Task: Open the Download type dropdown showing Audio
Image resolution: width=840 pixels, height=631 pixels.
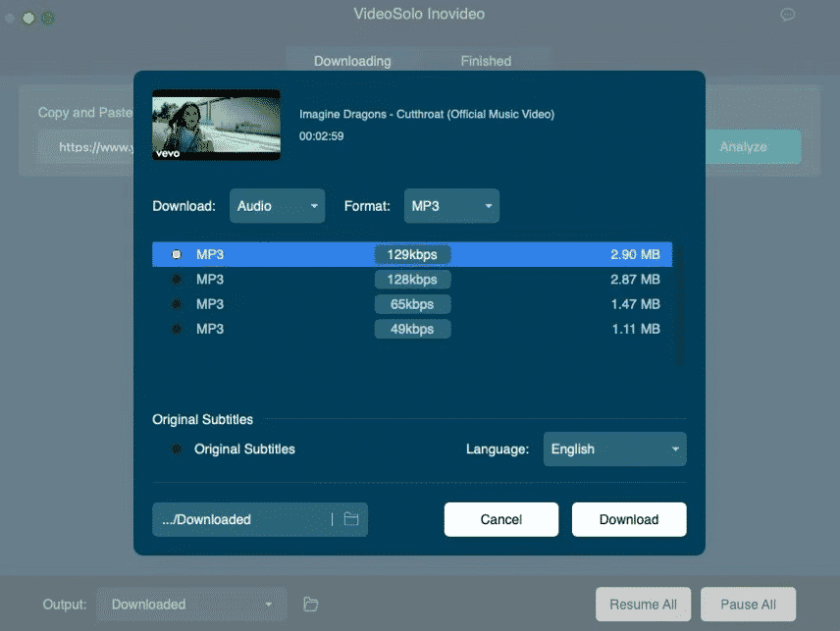Action: coord(277,206)
